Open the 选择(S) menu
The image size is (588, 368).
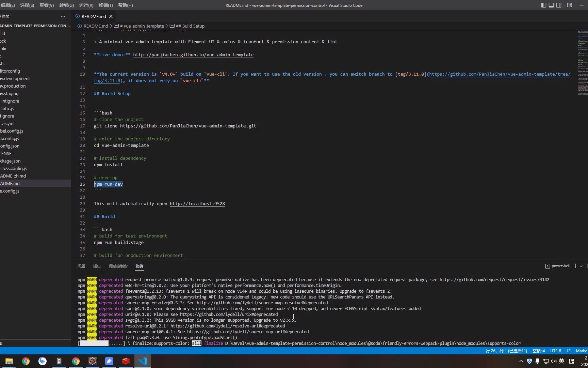pos(27,5)
